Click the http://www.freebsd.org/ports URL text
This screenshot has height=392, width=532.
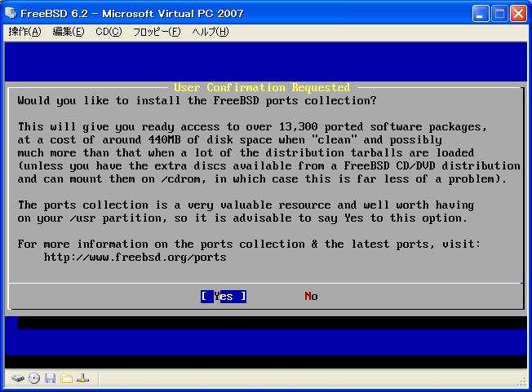[x=135, y=258]
